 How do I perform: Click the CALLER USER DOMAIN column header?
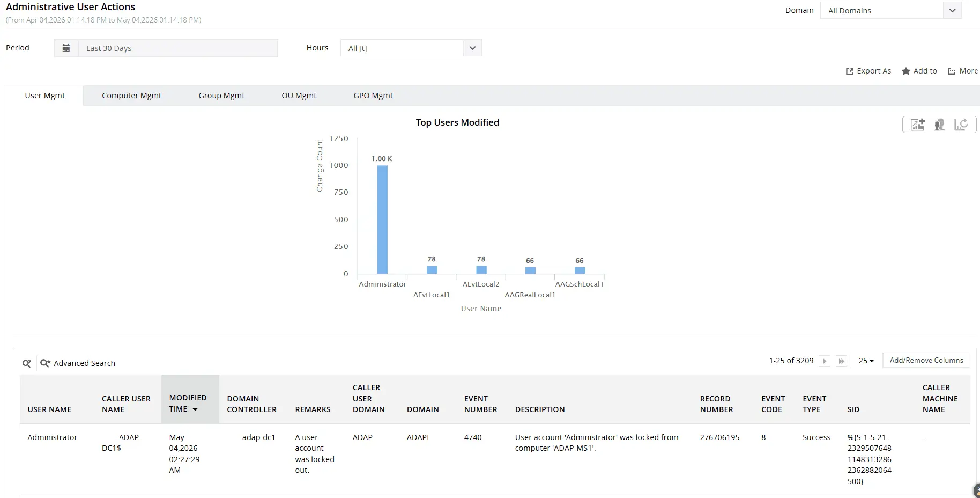[368, 398]
